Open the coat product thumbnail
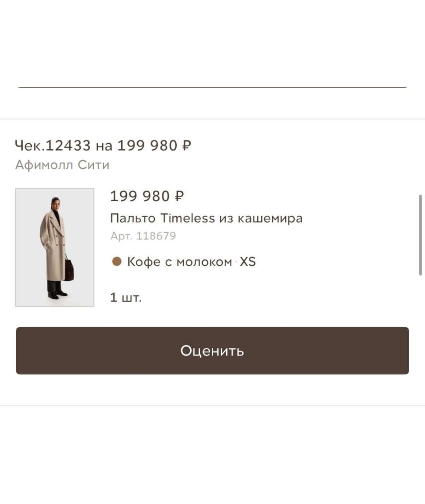Viewport: 425px width, 504px height. coord(55,247)
